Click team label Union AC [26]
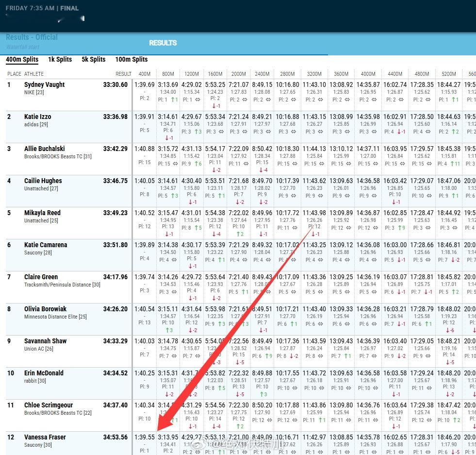 coord(39,349)
